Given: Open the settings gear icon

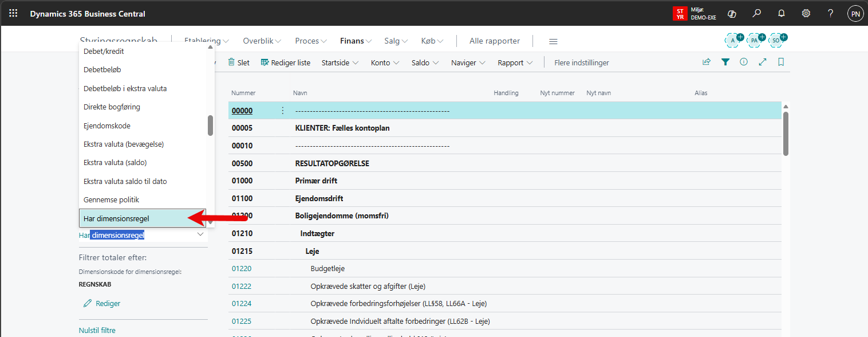Looking at the screenshot, I should click(x=806, y=13).
